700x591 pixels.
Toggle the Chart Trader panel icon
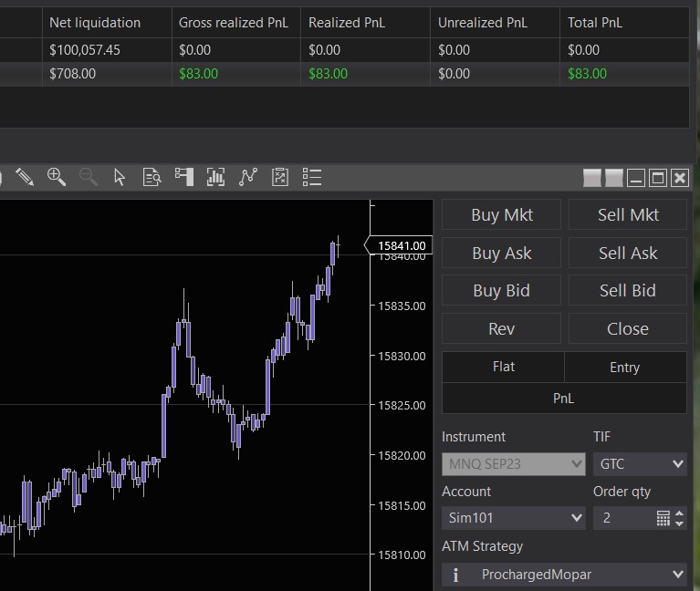(184, 177)
